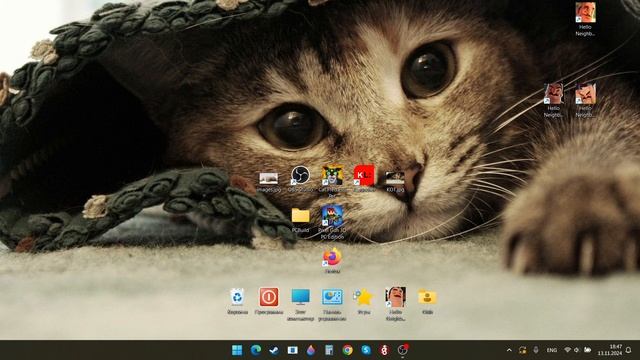Open the blue S app on taskbar
The width and height of the screenshot is (640, 360).
(366, 350)
